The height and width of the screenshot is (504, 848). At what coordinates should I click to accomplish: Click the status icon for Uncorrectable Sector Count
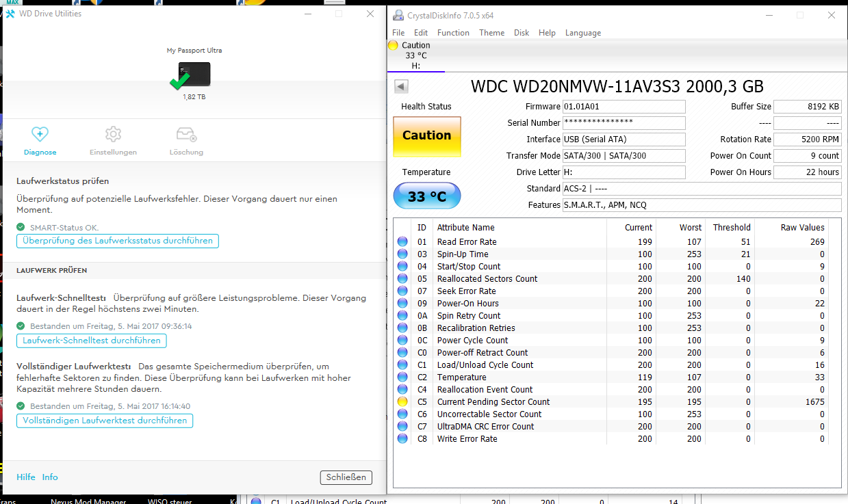(402, 414)
